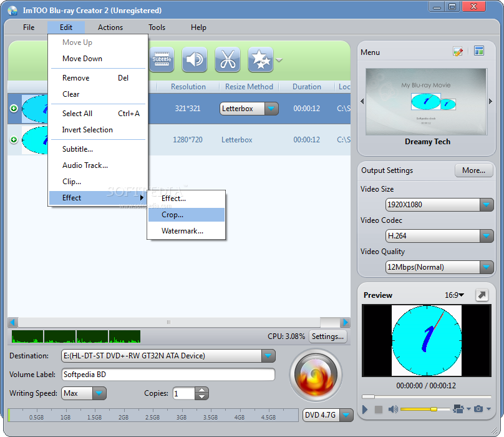This screenshot has height=437, width=504.
Task: Decrease the Copies count stepper
Action: (x=202, y=396)
